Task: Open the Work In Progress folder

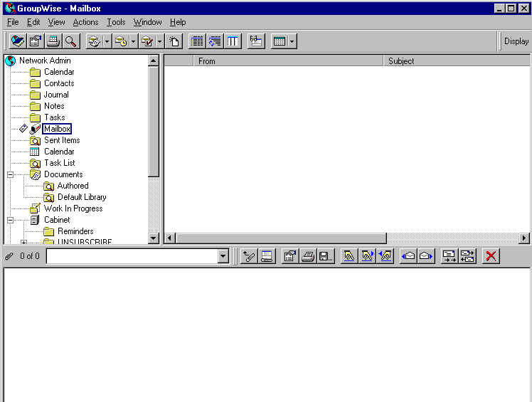Action: 73,208
